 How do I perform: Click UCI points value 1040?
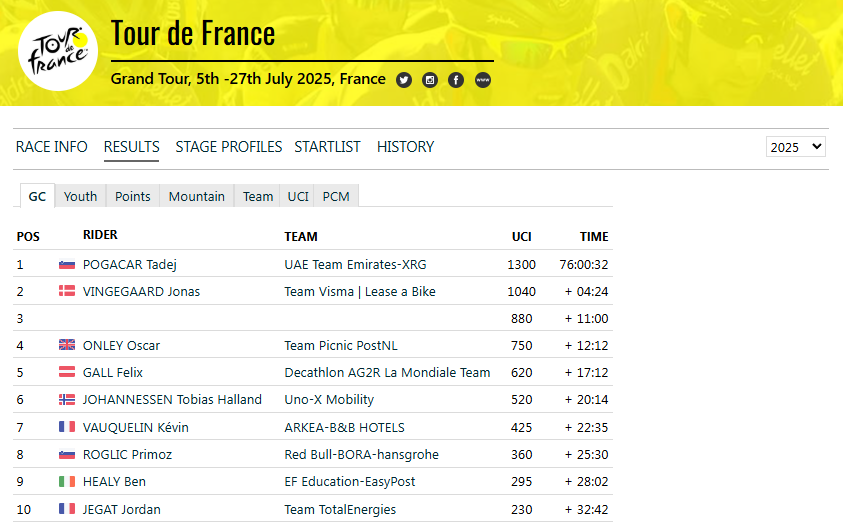pos(521,291)
